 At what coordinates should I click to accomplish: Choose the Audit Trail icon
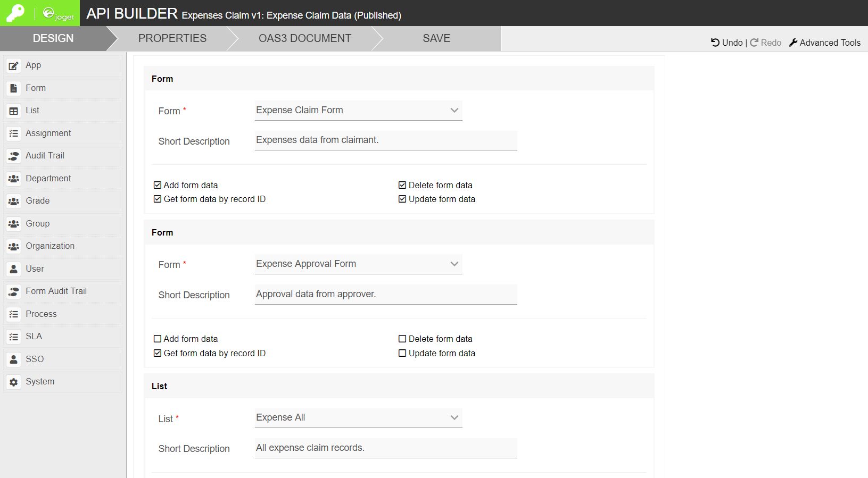pos(14,156)
